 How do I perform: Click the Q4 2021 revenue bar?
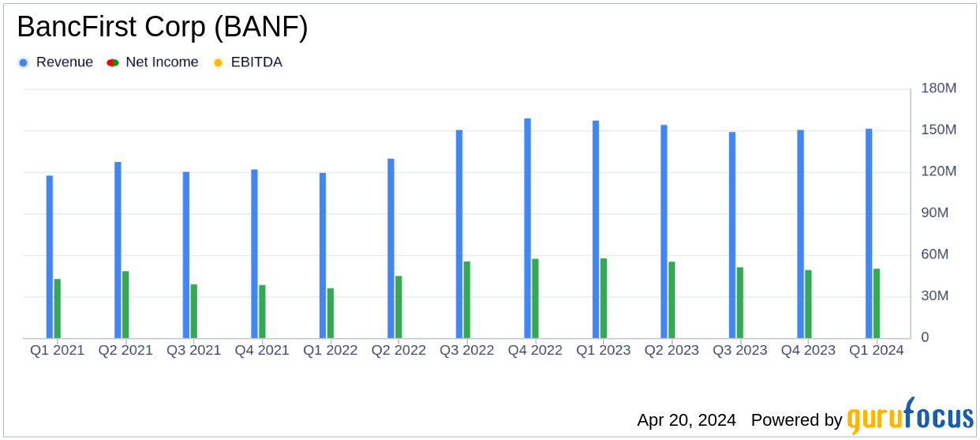click(x=254, y=254)
